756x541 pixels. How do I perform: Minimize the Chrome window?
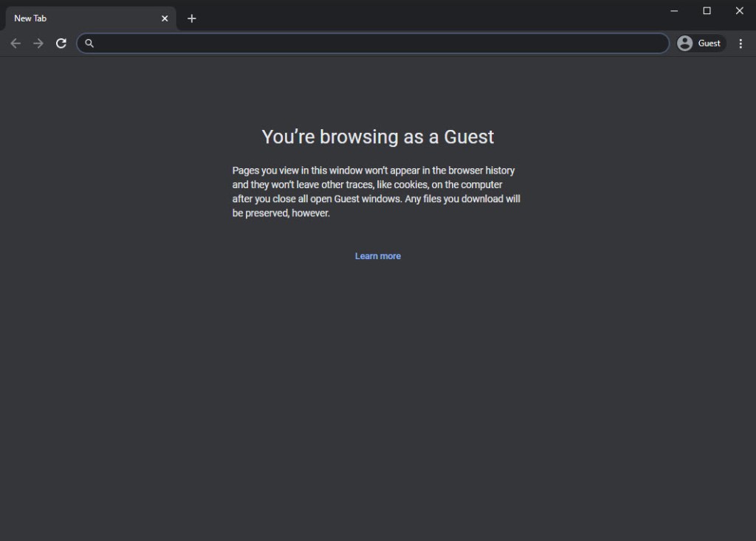(674, 10)
